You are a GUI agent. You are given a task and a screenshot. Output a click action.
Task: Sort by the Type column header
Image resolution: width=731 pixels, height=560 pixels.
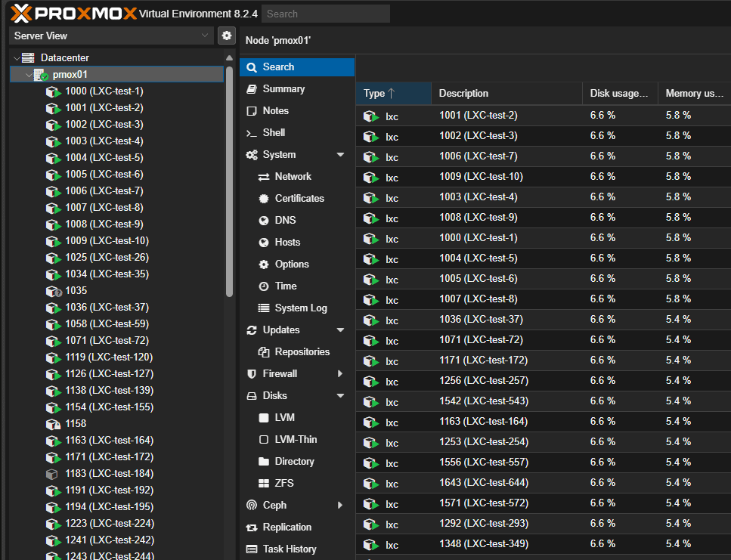pyautogui.click(x=394, y=93)
